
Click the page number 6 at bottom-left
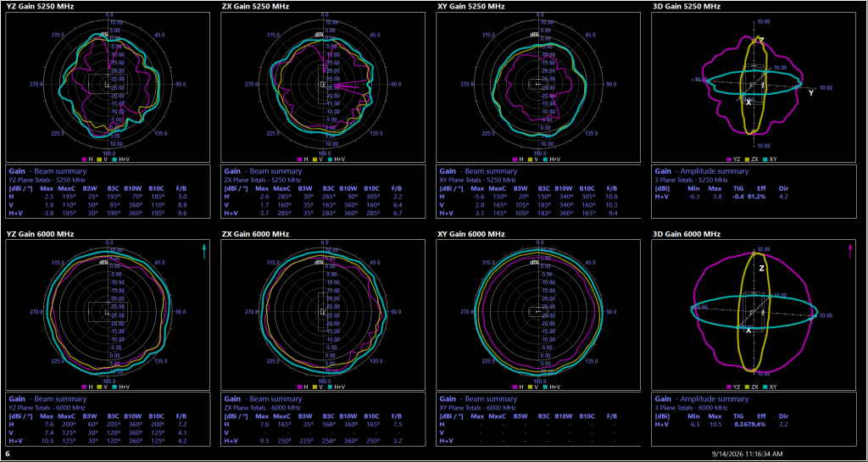coord(8,454)
